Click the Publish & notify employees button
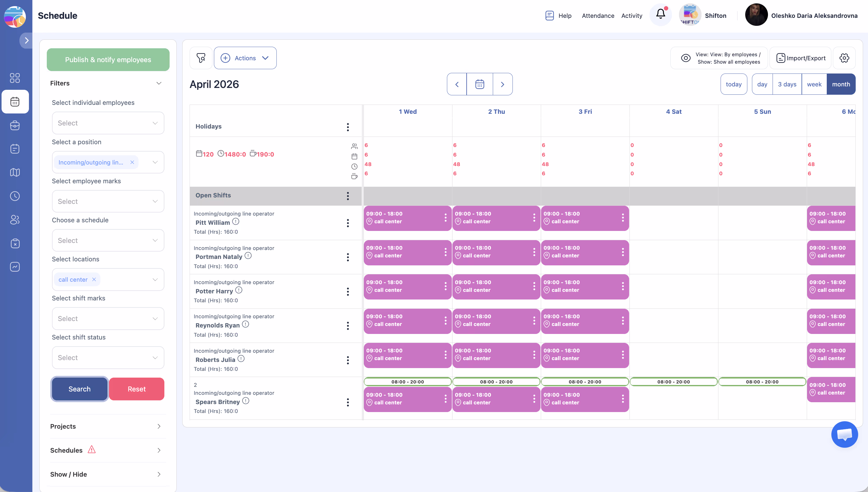The height and width of the screenshot is (492, 868). click(x=108, y=60)
